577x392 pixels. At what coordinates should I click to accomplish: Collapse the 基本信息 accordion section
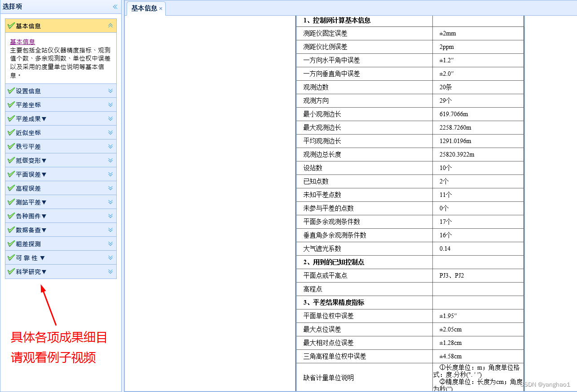point(110,26)
